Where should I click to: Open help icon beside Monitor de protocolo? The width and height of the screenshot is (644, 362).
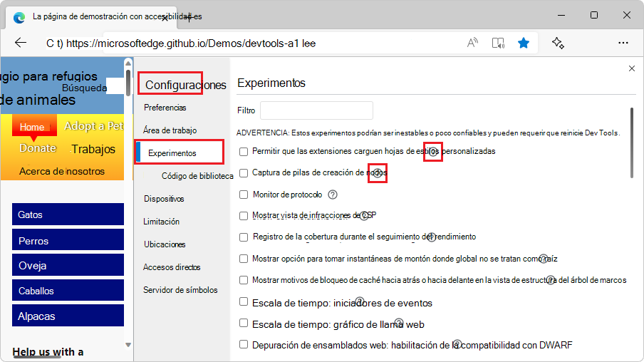[333, 195]
